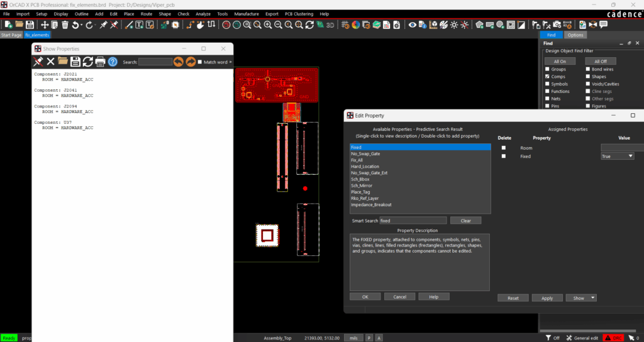Screen dimensions: 644x342
Task: Select the Add Text tool icon
Action: 139,25
